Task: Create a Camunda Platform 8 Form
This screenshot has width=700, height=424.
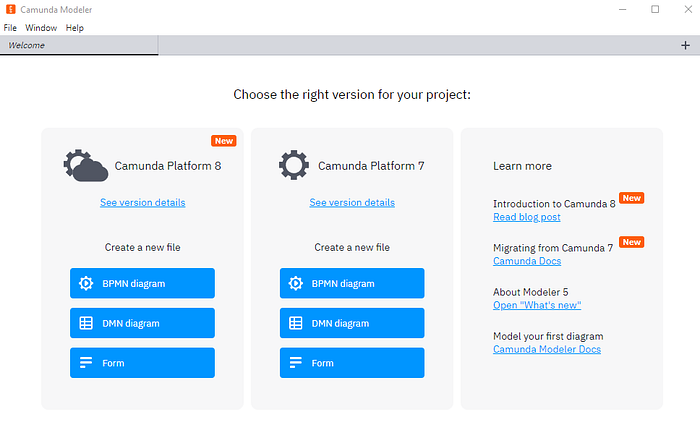Action: tap(142, 363)
